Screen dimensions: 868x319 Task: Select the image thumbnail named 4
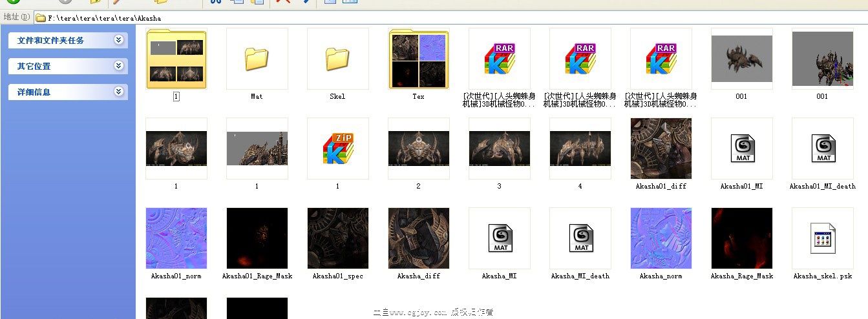(x=580, y=149)
